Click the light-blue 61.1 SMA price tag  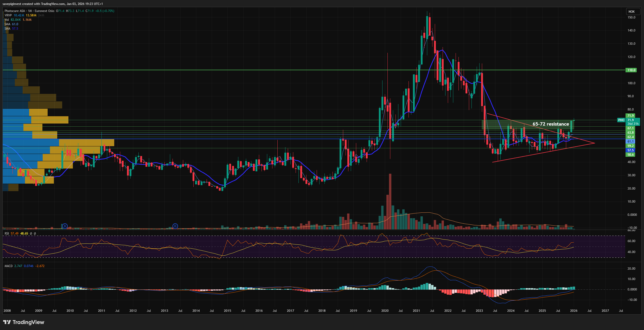[x=630, y=141]
